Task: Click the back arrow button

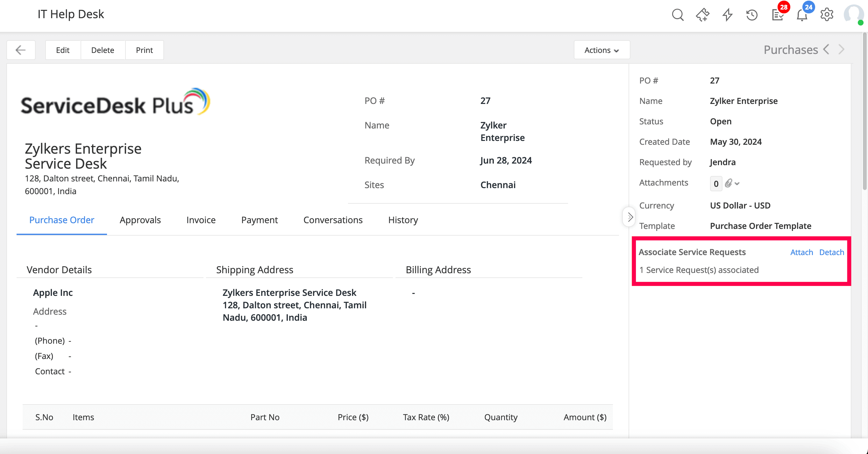Action: click(x=21, y=50)
